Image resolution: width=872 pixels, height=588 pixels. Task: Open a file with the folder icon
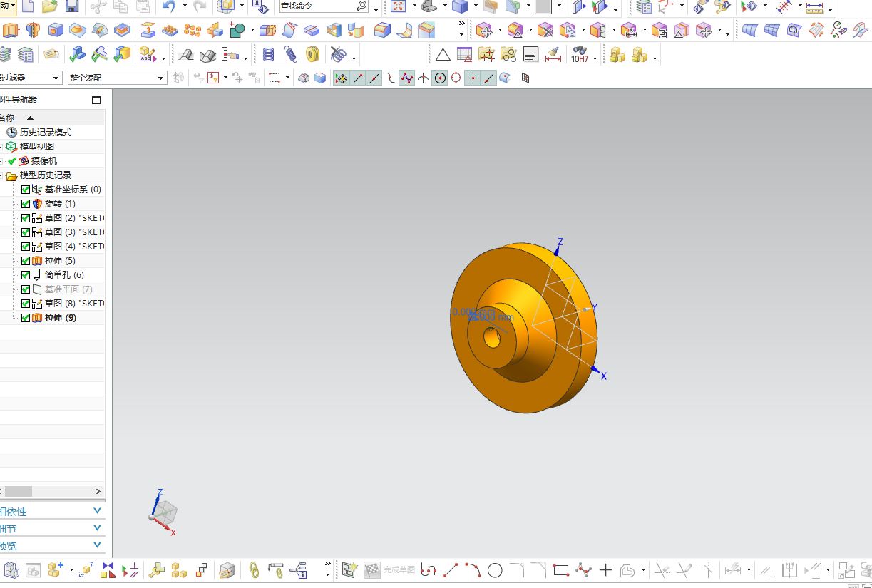click(49, 7)
